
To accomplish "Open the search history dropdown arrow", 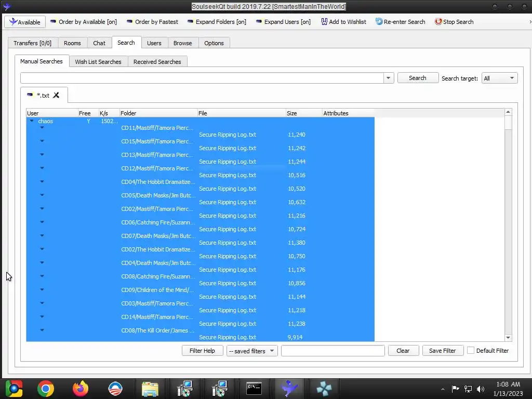I will click(x=388, y=78).
